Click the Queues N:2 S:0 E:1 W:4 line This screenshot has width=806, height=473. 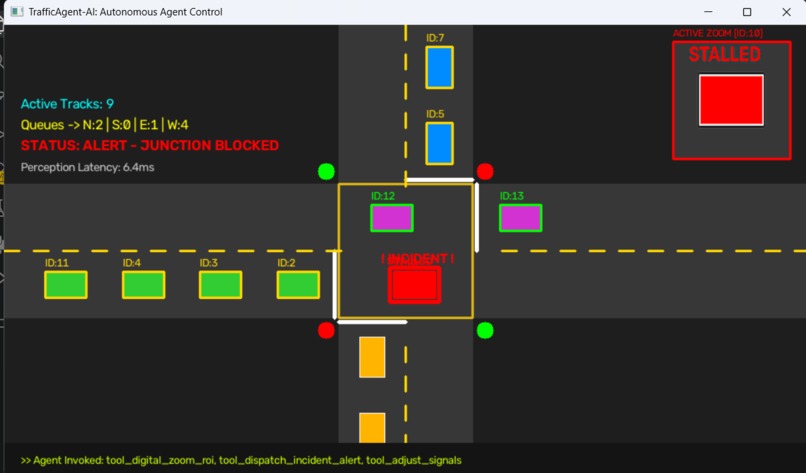pyautogui.click(x=104, y=125)
